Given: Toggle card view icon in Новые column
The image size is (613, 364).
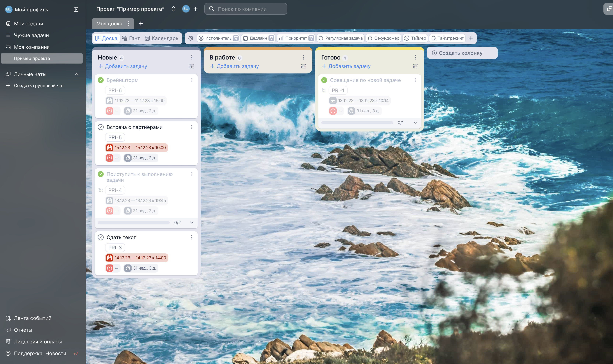Looking at the screenshot, I should pyautogui.click(x=192, y=66).
